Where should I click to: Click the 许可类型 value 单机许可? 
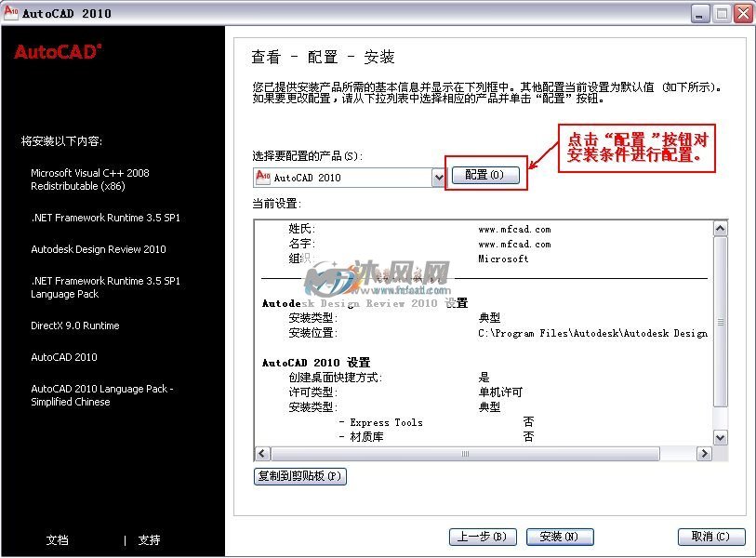coord(500,392)
